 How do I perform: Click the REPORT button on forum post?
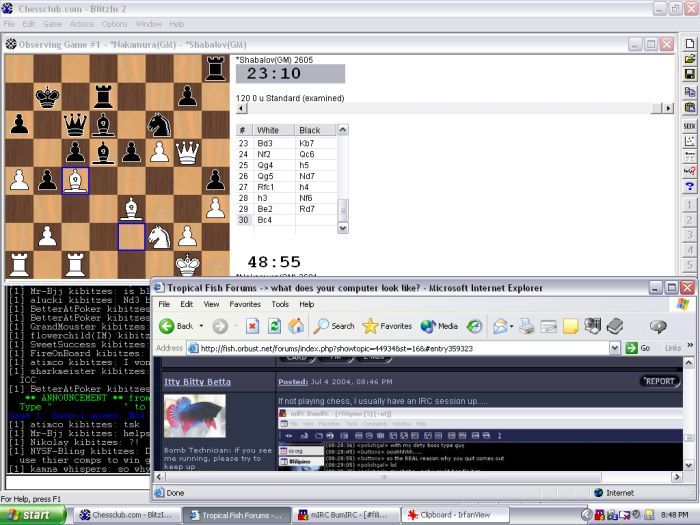click(659, 381)
